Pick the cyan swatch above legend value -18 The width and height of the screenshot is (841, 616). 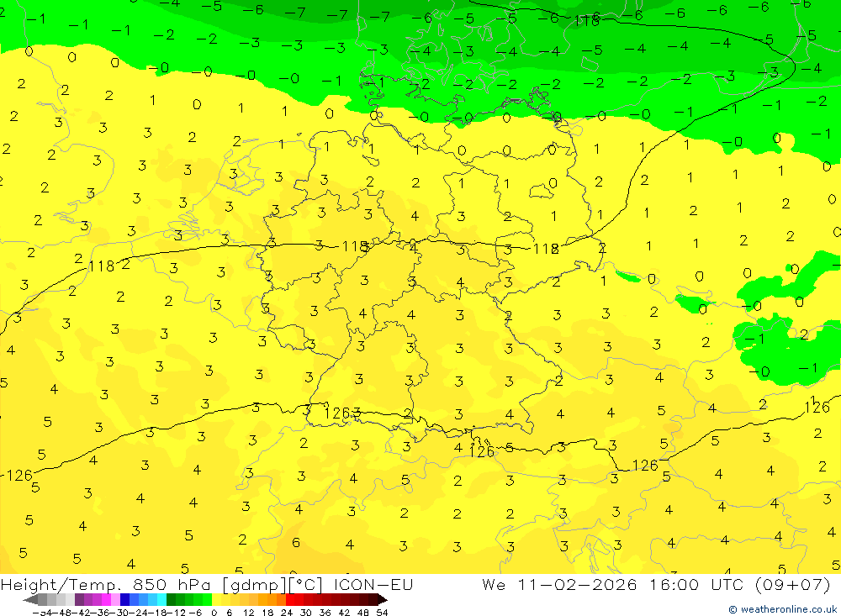(161, 599)
